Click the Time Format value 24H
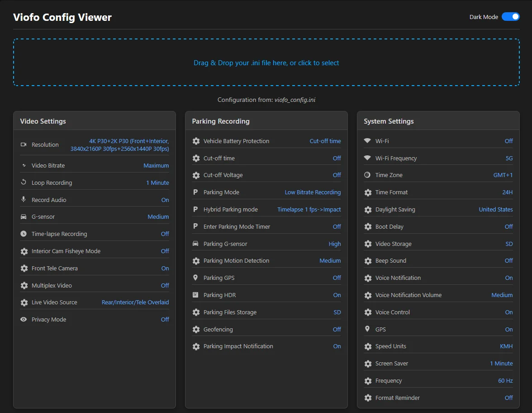The image size is (532, 413). coord(507,192)
